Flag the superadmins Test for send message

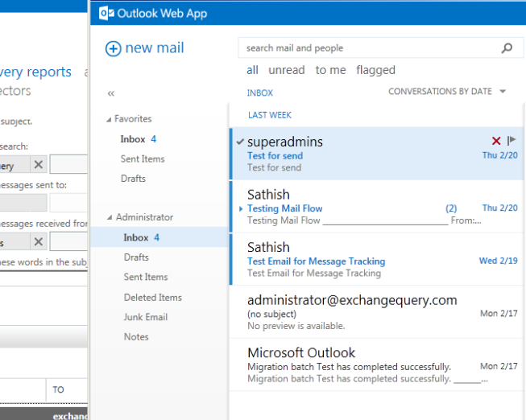(512, 141)
